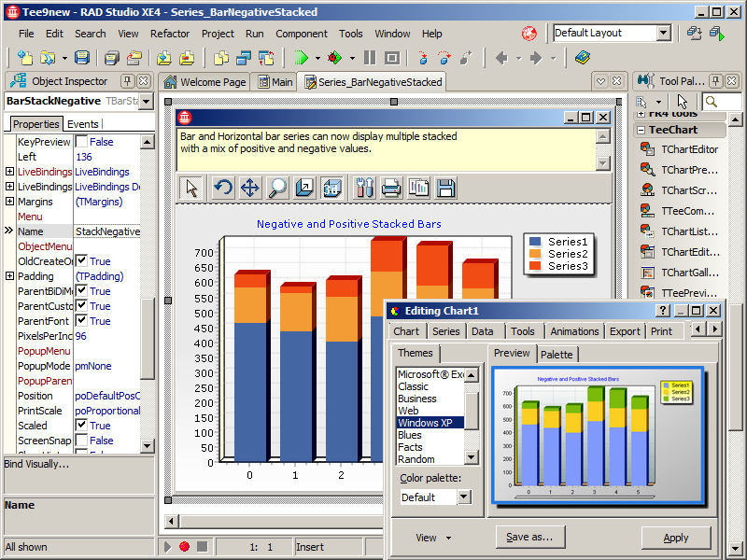The width and height of the screenshot is (747, 560).
Task: Switch to the Palette tab
Action: tap(557, 355)
